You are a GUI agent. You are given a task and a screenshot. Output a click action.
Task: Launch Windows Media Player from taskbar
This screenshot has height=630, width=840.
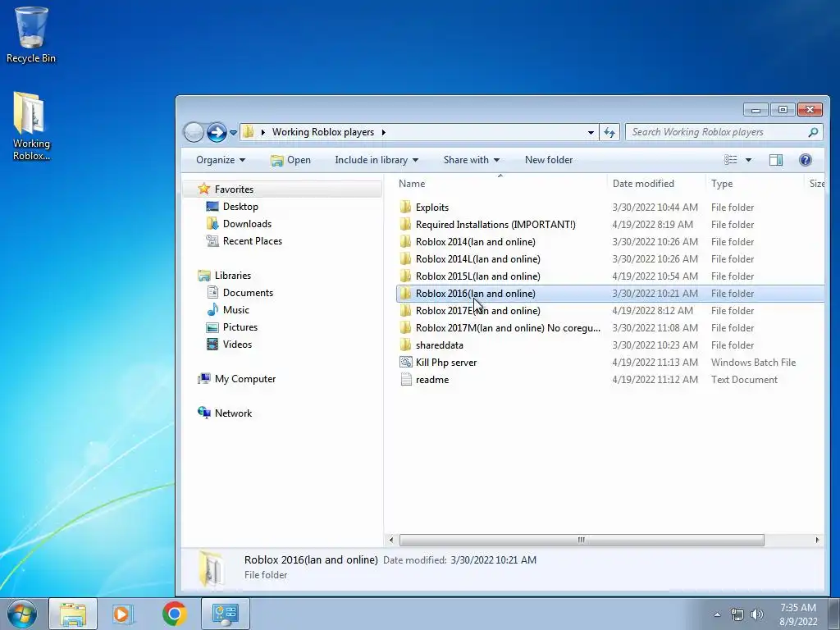click(x=123, y=614)
